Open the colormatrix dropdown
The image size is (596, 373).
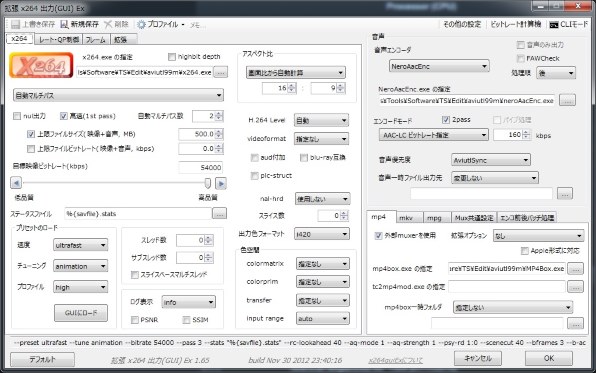point(323,263)
